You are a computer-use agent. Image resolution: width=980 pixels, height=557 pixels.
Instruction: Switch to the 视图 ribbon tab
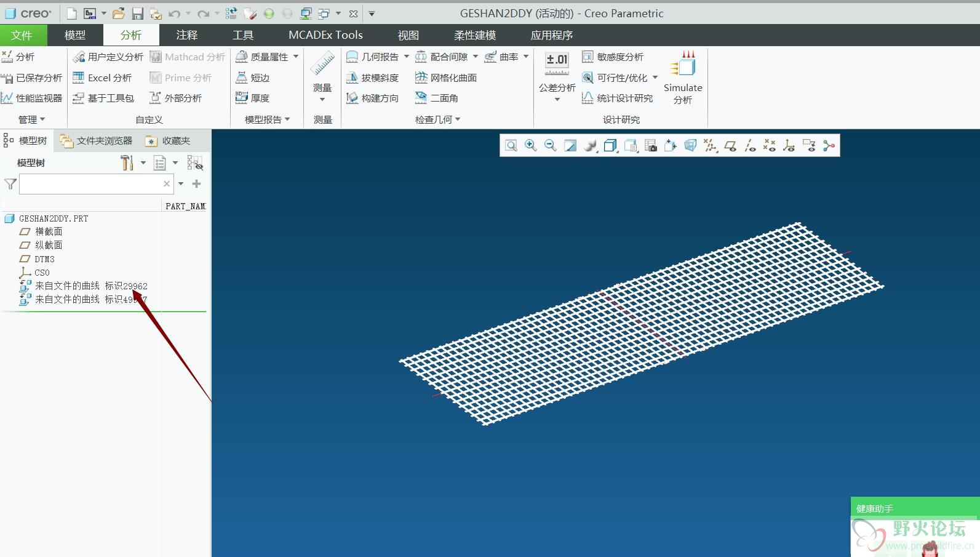pos(408,35)
